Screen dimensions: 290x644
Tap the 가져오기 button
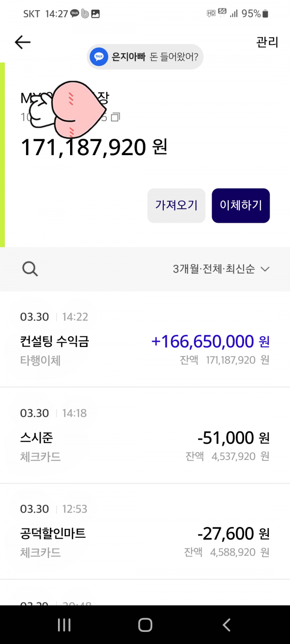pos(176,205)
